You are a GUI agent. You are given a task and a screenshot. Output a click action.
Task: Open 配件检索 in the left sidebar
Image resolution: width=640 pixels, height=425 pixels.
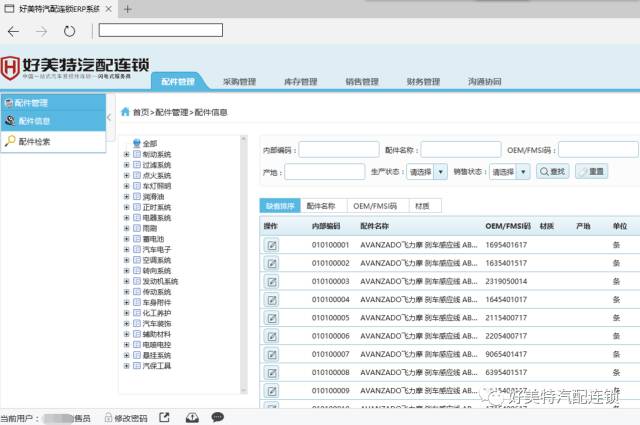click(x=35, y=142)
